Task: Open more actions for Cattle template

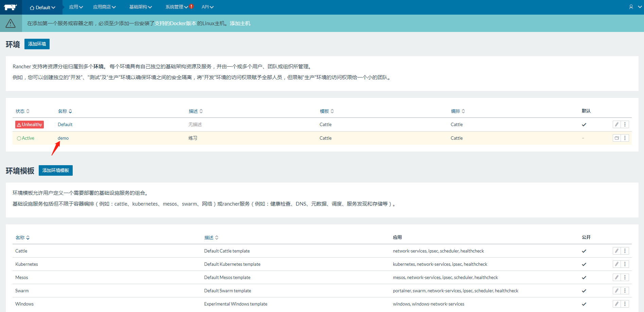Action: coord(625,251)
